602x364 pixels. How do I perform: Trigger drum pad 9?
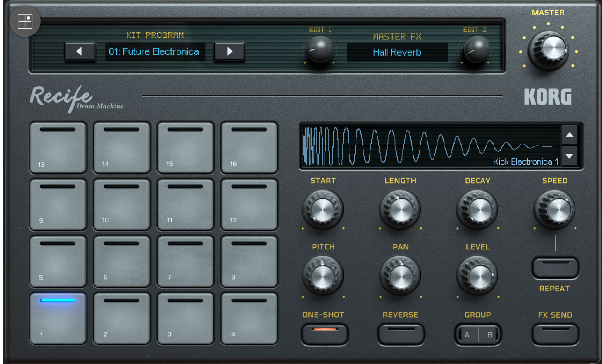coord(58,205)
